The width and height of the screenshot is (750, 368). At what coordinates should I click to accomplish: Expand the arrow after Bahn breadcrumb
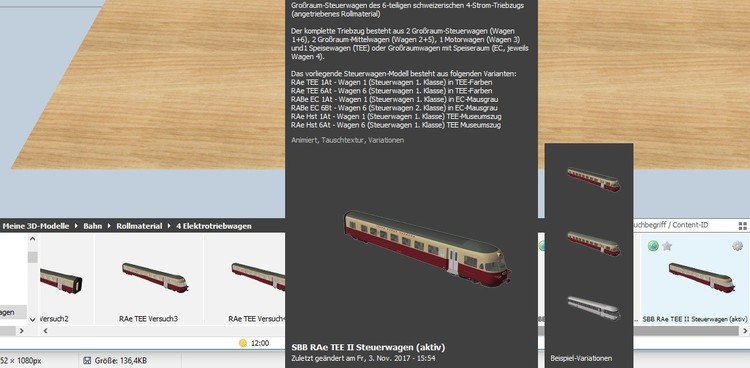pyautogui.click(x=109, y=226)
